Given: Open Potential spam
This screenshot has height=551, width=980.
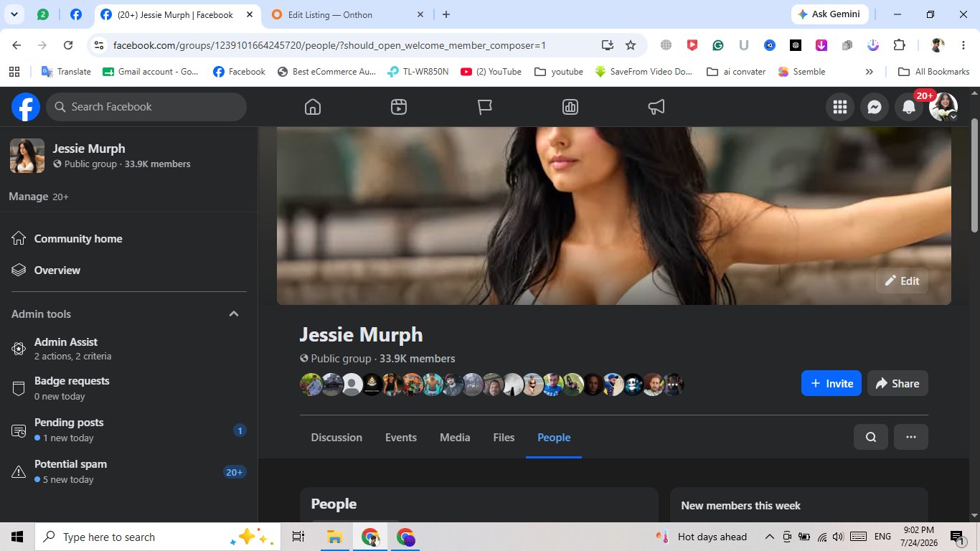Looking at the screenshot, I should (x=129, y=471).
